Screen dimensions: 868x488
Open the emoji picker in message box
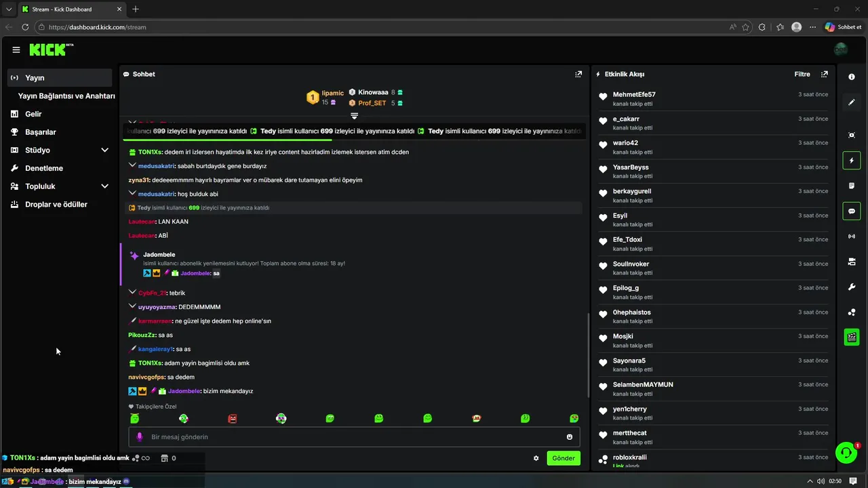tap(570, 437)
